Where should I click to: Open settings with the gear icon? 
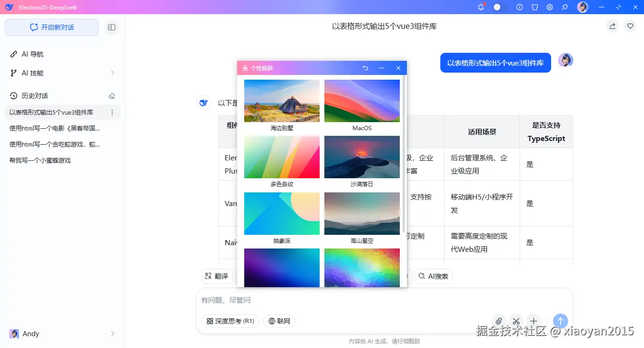(x=549, y=7)
